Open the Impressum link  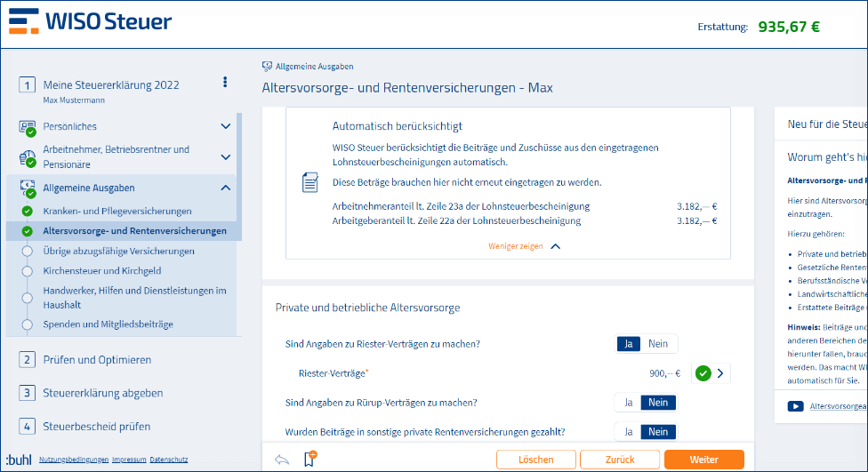point(129,460)
